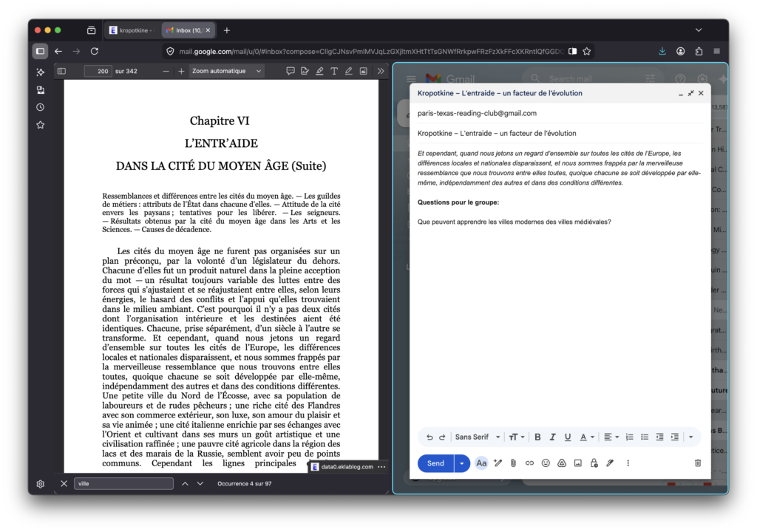Toggle the PDF sidebar panel open
This screenshot has height=532, width=757.
(62, 70)
